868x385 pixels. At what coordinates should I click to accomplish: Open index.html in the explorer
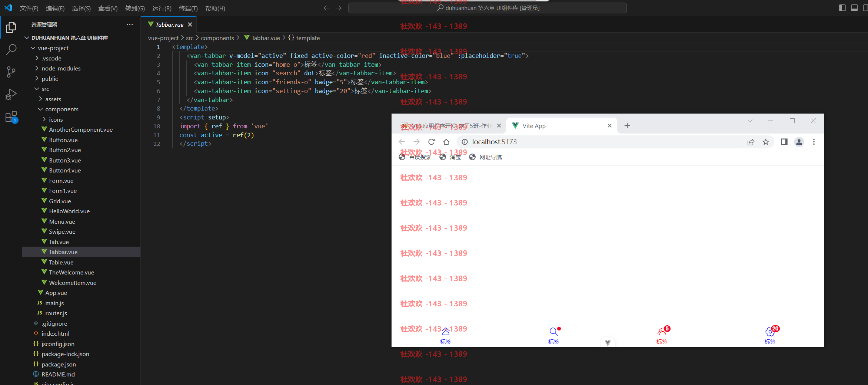56,333
